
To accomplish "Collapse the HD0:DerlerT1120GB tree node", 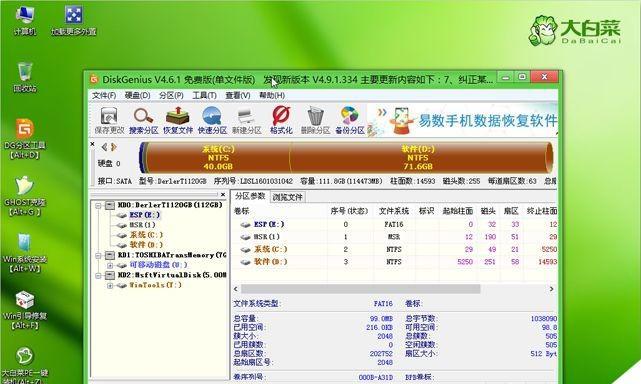I will (99, 205).
